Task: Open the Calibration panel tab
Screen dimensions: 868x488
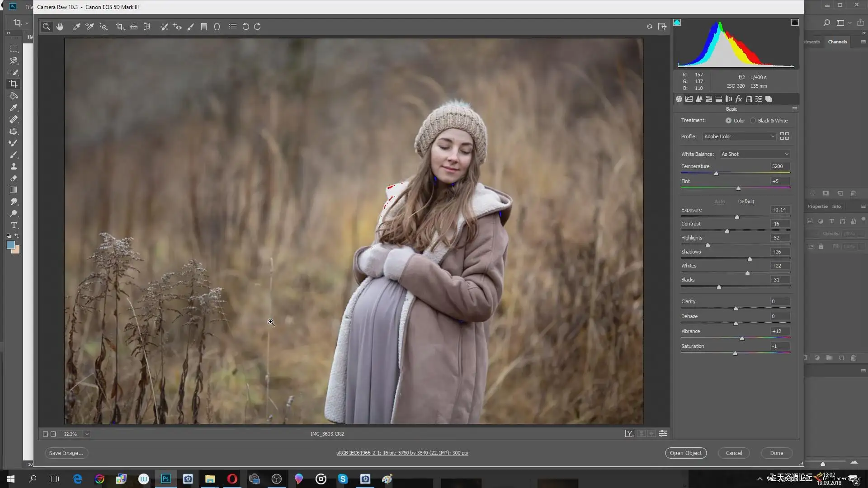Action: tap(749, 99)
